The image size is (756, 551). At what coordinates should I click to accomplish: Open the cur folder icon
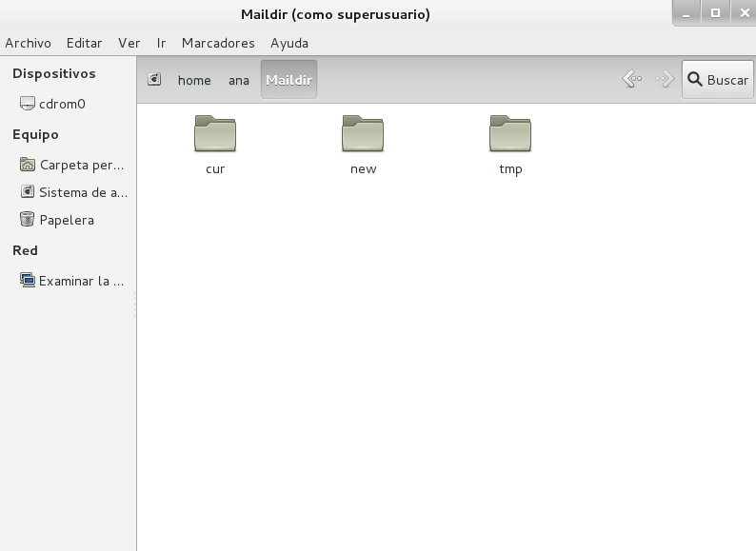(215, 133)
